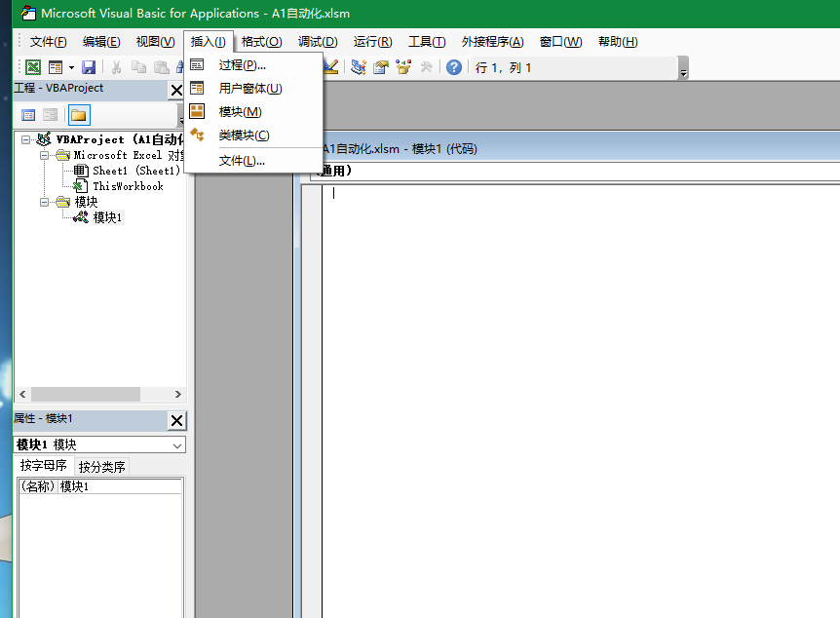840x618 pixels.
Task: Collapse the VBAProject root tree node
Action: 25,140
